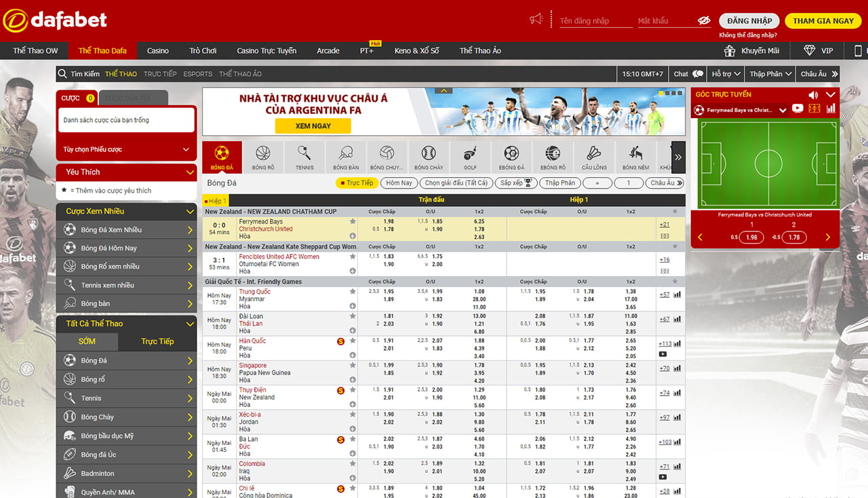Click odds 1.98 in live match widget
Screen dimensions: 868x498
pos(751,237)
